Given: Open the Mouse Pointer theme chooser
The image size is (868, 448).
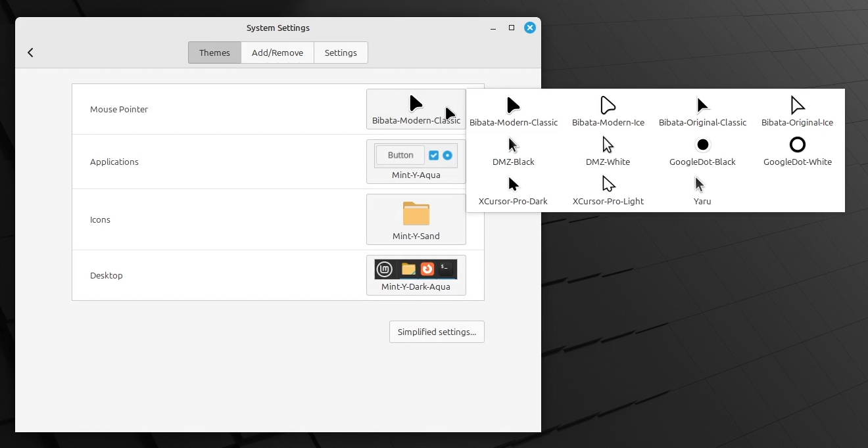Looking at the screenshot, I should point(416,109).
